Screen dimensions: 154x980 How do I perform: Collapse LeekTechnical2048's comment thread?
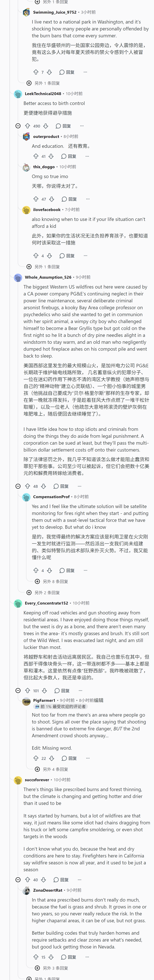point(18,126)
